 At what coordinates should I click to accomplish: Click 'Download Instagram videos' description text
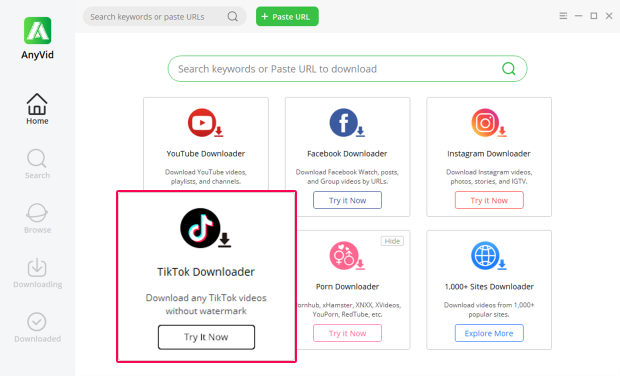489,177
